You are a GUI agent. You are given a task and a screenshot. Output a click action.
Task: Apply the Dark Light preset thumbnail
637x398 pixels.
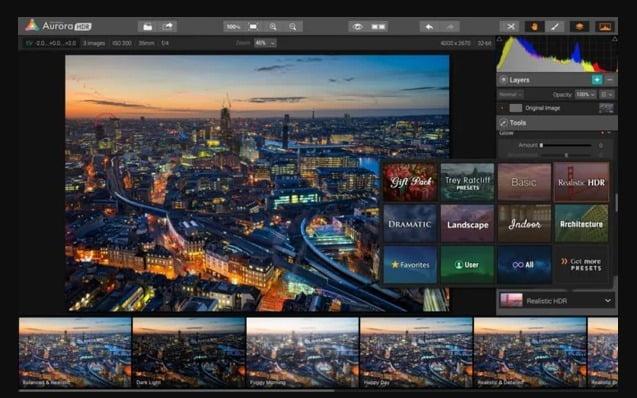(189, 352)
